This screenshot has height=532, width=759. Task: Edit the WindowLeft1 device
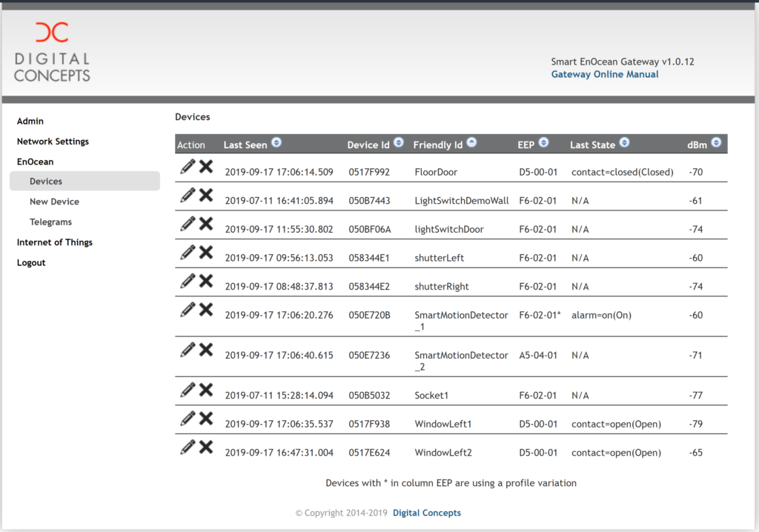point(188,418)
